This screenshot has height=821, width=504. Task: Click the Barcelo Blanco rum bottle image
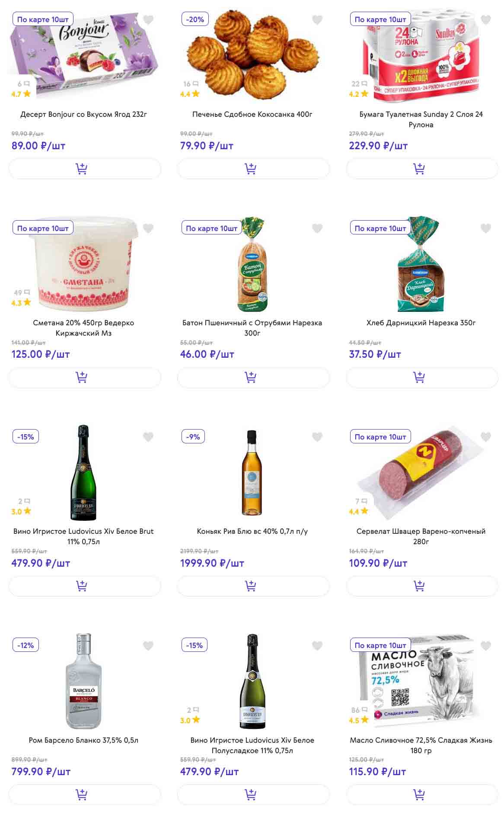[x=83, y=681]
